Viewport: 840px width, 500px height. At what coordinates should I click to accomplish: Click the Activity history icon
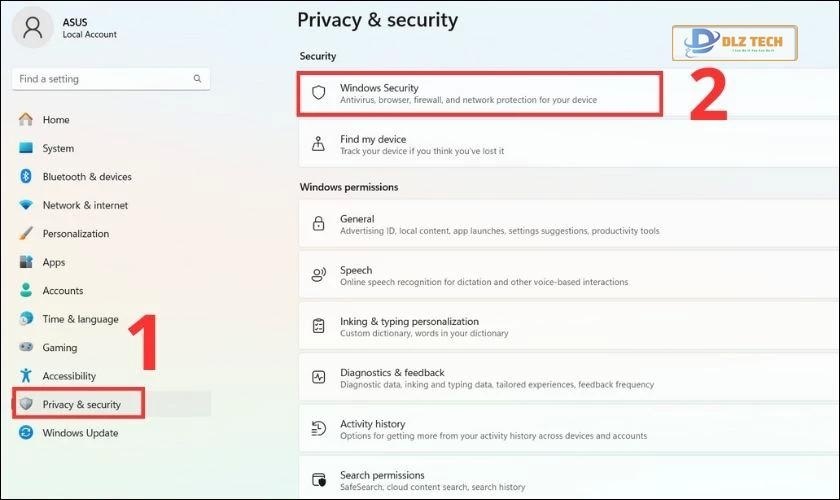tap(319, 429)
